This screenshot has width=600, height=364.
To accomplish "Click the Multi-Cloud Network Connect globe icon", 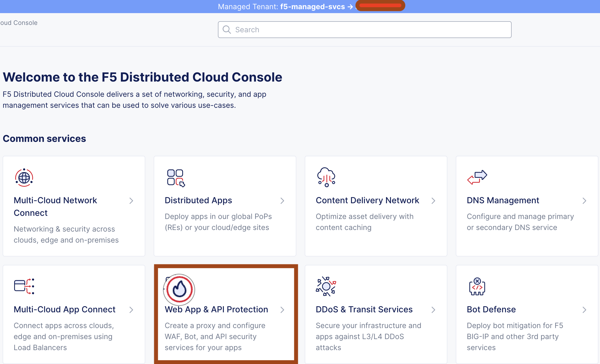I will [24, 178].
